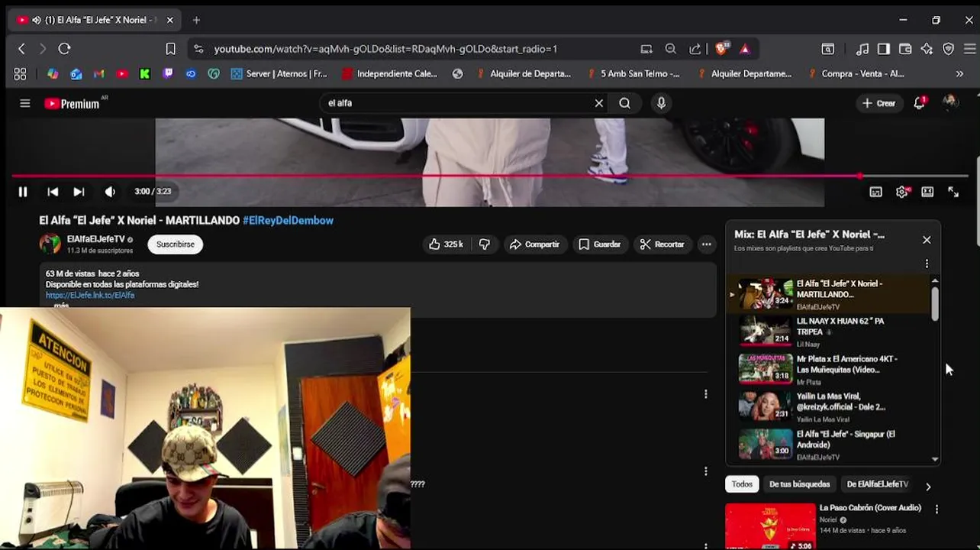This screenshot has height=550, width=980.
Task: Open the account avatar menu
Action: (950, 102)
